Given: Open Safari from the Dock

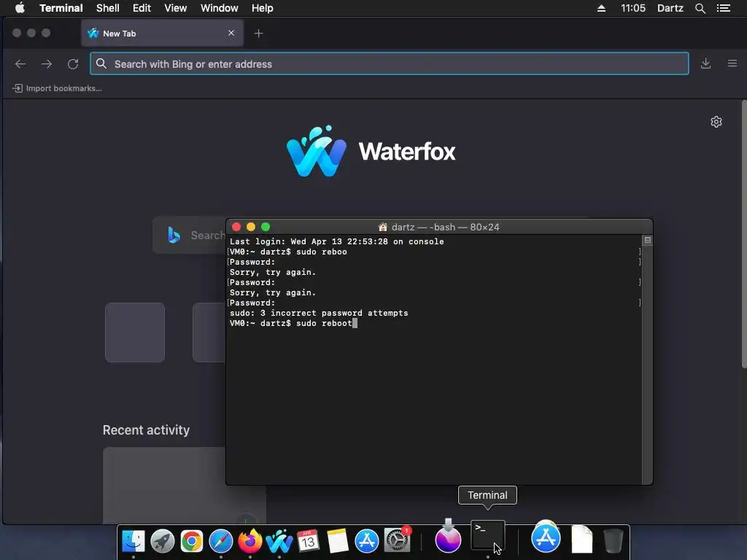Looking at the screenshot, I should pos(220,541).
